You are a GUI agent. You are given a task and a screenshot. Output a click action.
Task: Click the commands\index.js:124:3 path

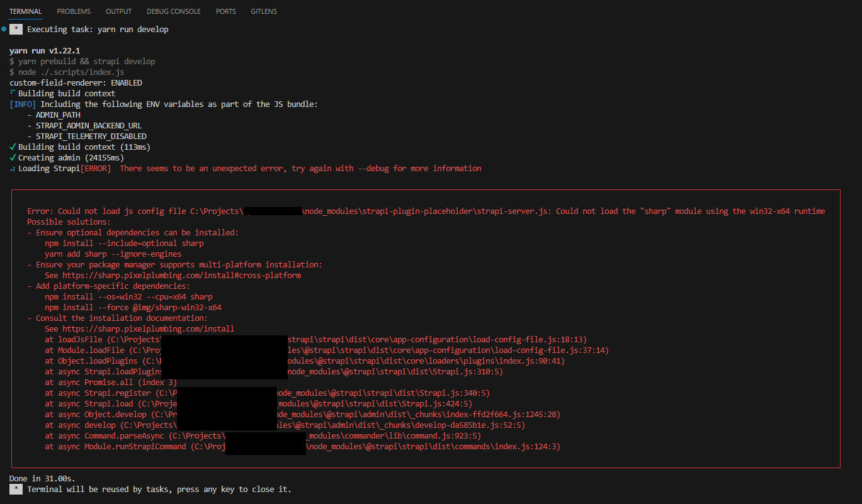click(433, 446)
